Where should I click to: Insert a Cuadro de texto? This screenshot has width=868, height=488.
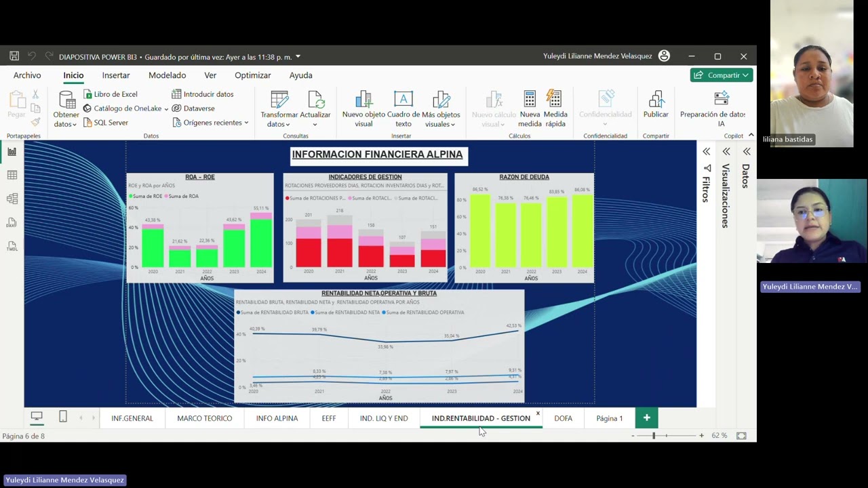pyautogui.click(x=403, y=110)
